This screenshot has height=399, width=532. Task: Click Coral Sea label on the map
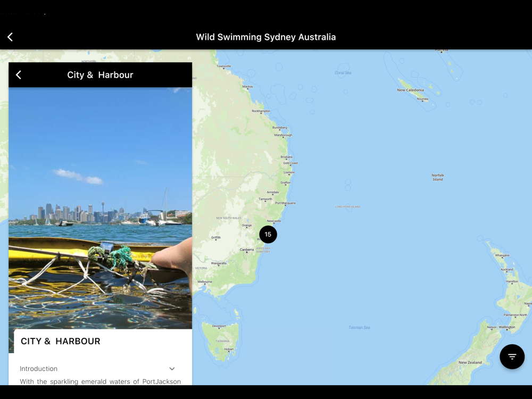(343, 72)
